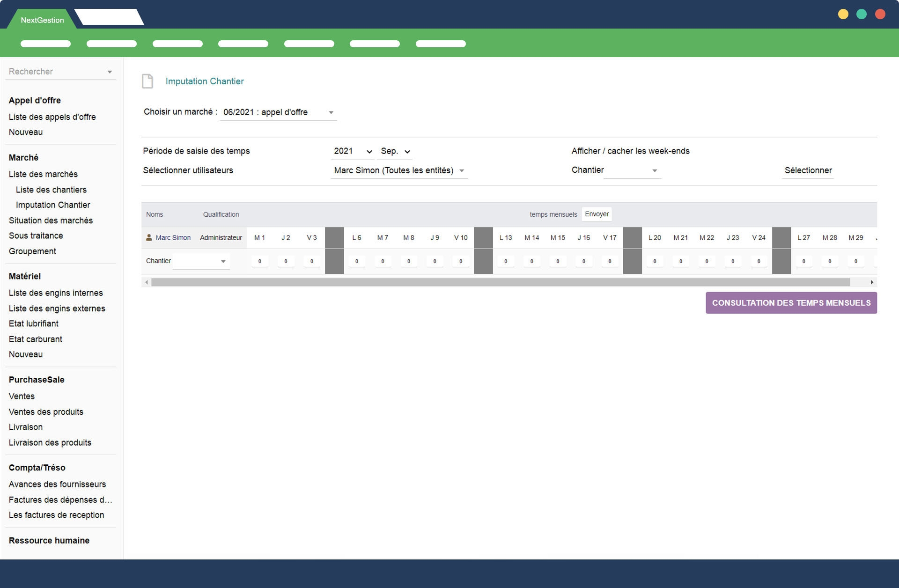The image size is (899, 588).
Task: Click the hours field under M 1
Action: (259, 261)
